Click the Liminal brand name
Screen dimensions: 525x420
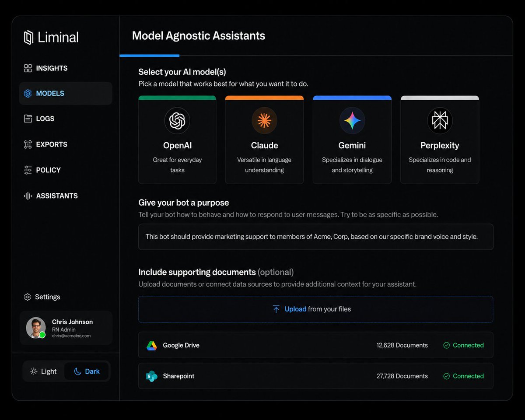(x=58, y=38)
